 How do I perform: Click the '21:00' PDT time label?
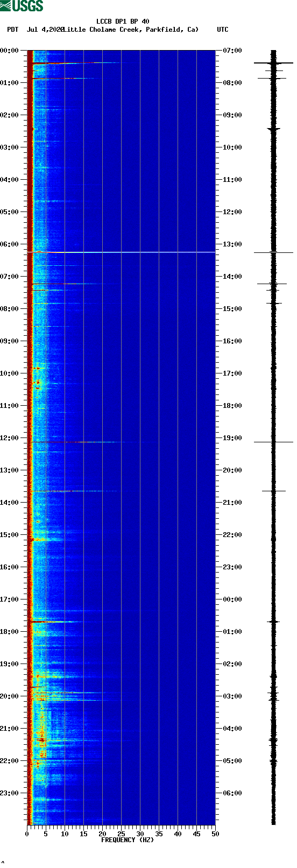click(10, 729)
